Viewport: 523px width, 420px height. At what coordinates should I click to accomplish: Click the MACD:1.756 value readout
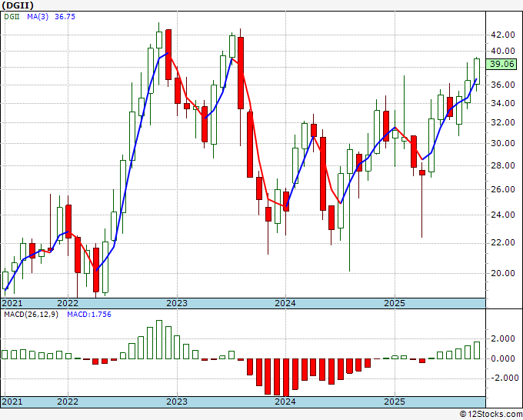[x=89, y=315]
